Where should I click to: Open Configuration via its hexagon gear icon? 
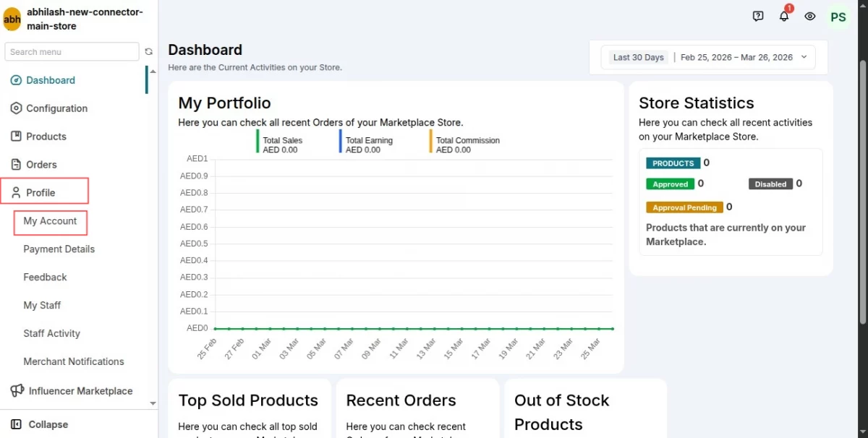[x=16, y=108]
